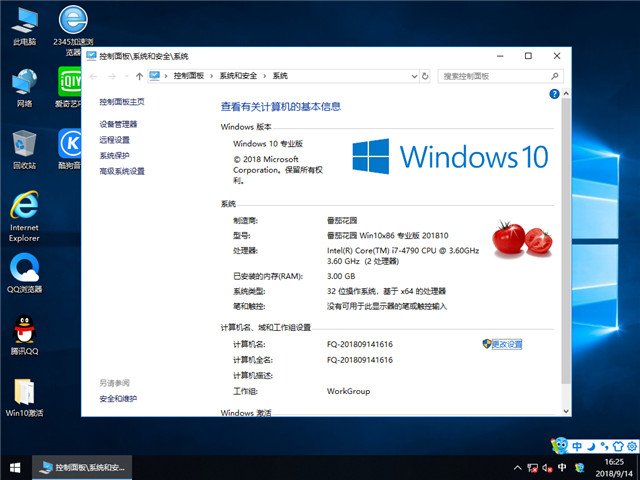
Task: Click the 控制面板 taskbar button
Action: pyautogui.click(x=82, y=468)
